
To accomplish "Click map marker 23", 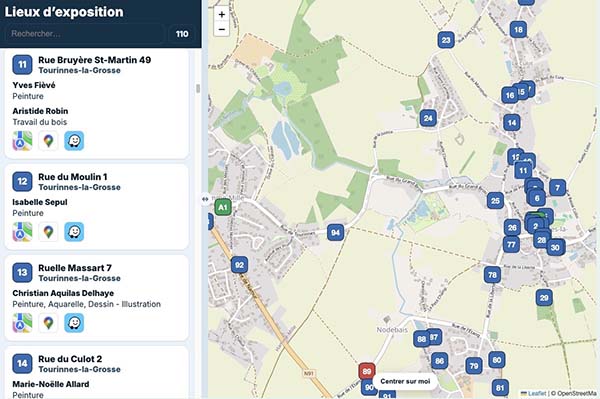I will click(x=446, y=40).
